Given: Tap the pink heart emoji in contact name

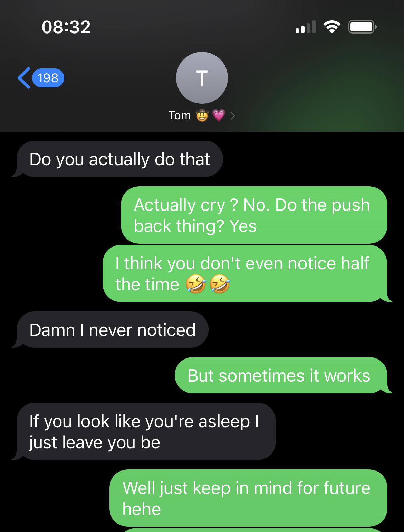Looking at the screenshot, I should (219, 115).
